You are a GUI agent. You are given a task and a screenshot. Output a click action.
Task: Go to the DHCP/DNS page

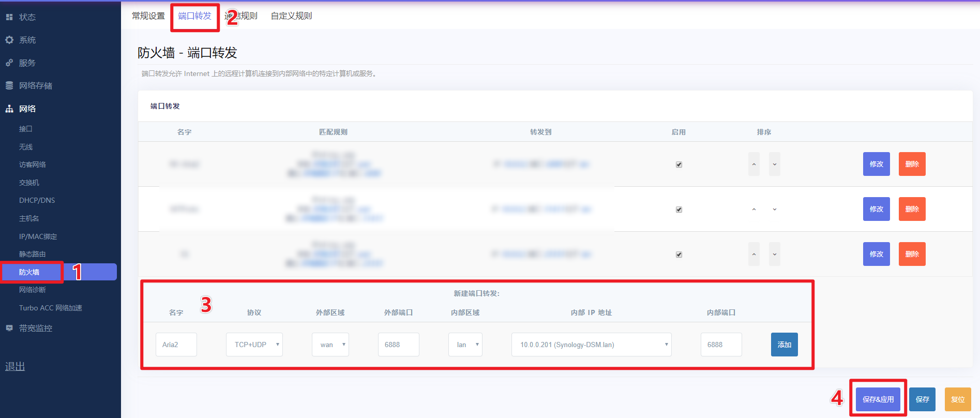point(37,200)
